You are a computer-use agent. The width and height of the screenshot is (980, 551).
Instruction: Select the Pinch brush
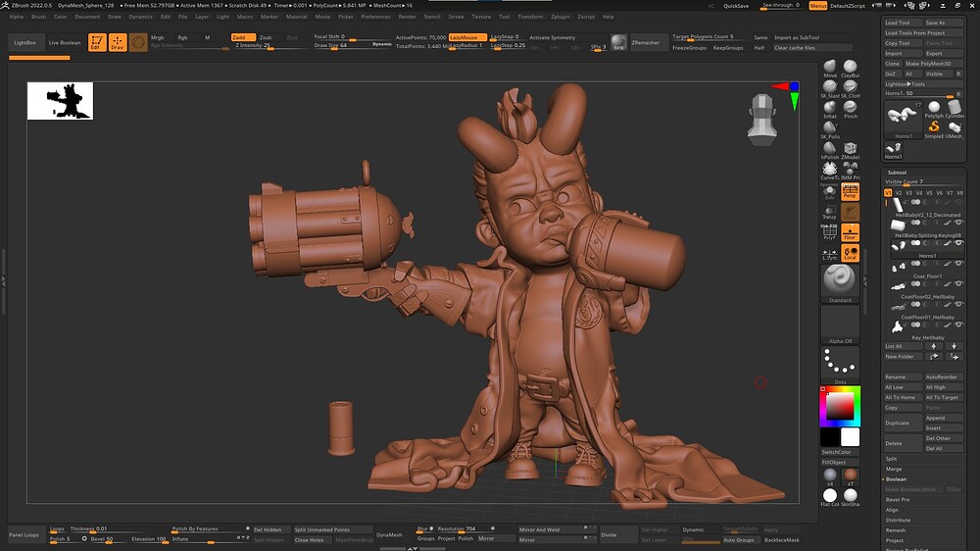850,109
